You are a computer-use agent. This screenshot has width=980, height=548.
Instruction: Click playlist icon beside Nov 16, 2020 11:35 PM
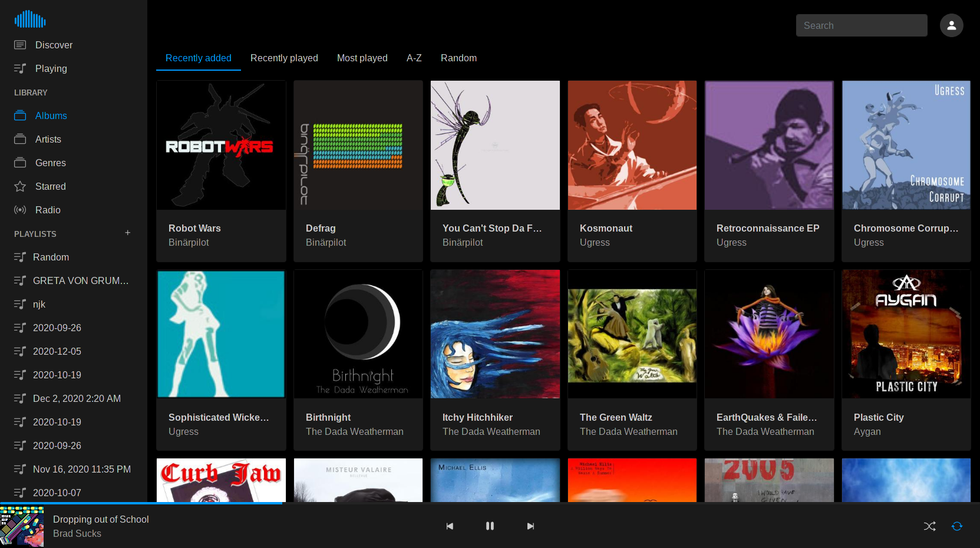[20, 469]
